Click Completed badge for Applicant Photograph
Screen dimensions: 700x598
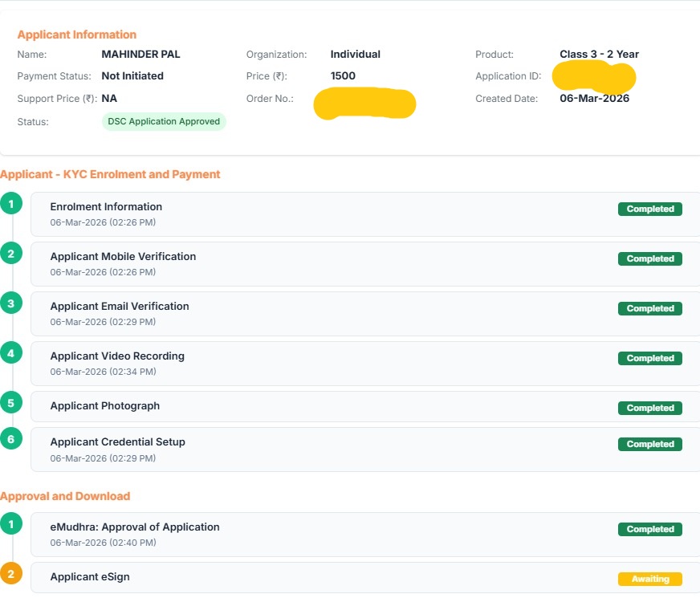tap(649, 408)
